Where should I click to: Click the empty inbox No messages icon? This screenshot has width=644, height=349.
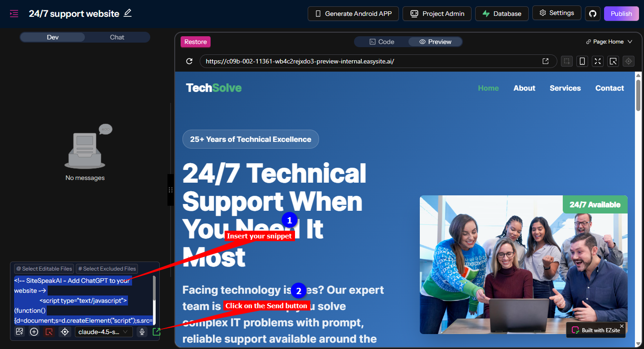click(88, 146)
